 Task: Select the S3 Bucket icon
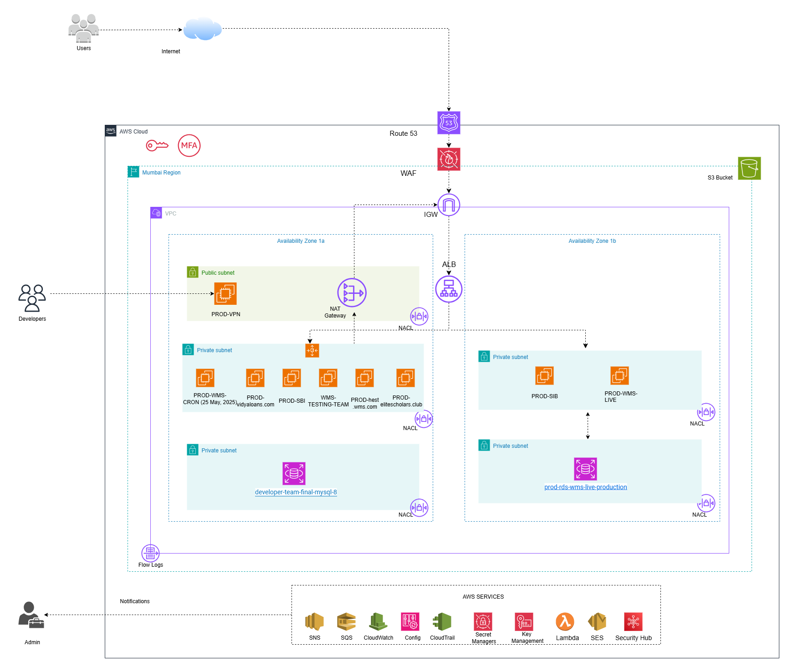tap(749, 168)
